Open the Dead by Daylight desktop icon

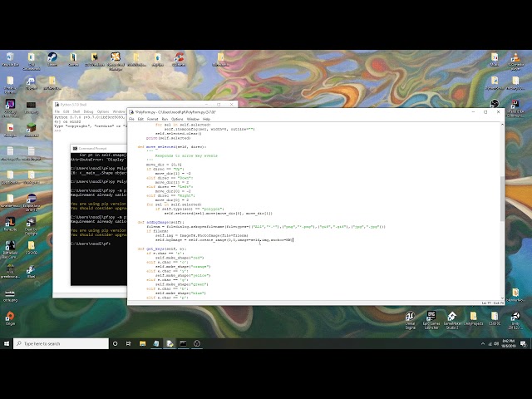pos(32,226)
